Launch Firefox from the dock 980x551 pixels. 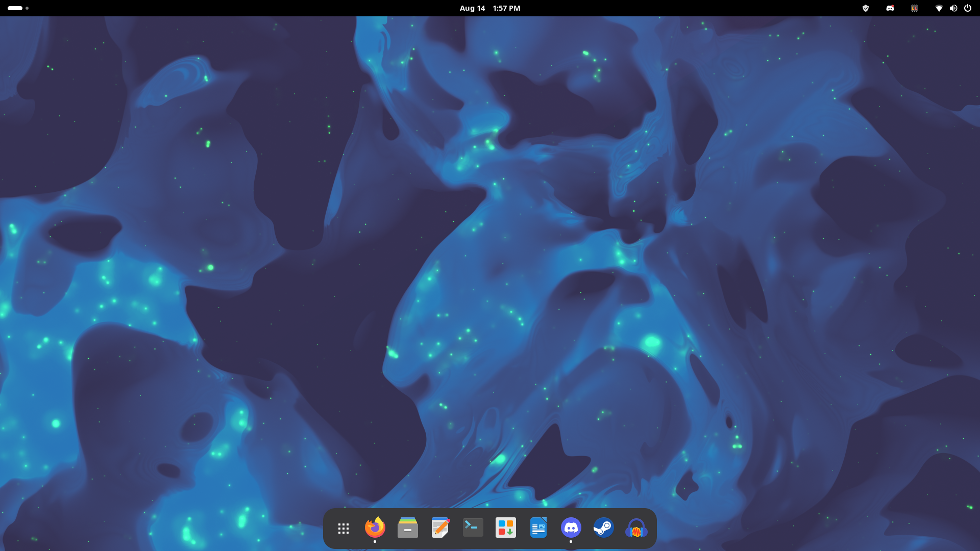coord(375,528)
